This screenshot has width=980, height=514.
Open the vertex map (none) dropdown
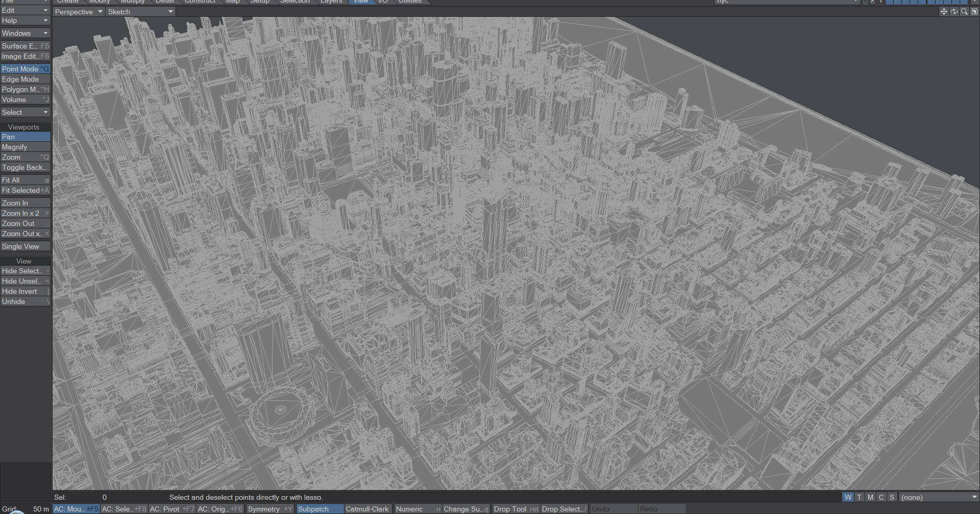tap(939, 497)
